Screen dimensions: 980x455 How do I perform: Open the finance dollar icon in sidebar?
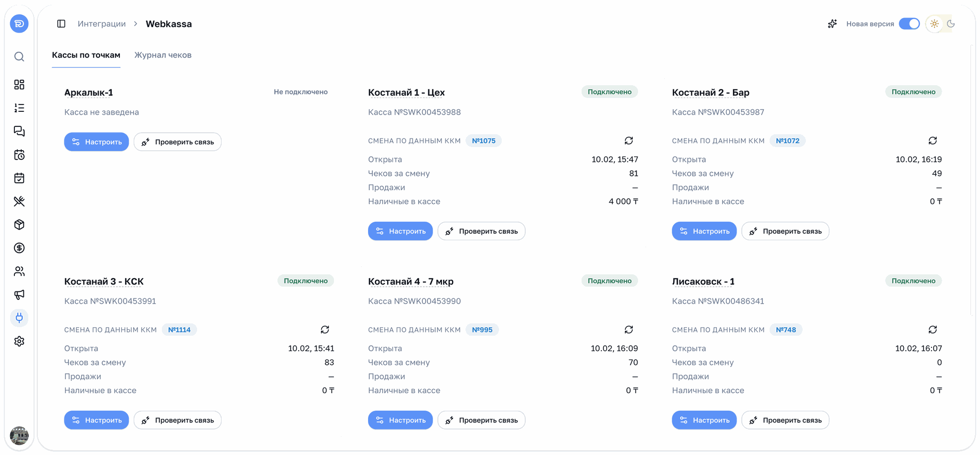(x=19, y=248)
